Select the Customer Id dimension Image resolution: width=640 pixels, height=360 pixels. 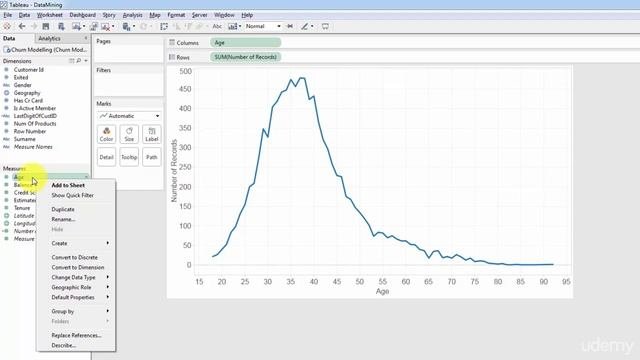click(29, 69)
